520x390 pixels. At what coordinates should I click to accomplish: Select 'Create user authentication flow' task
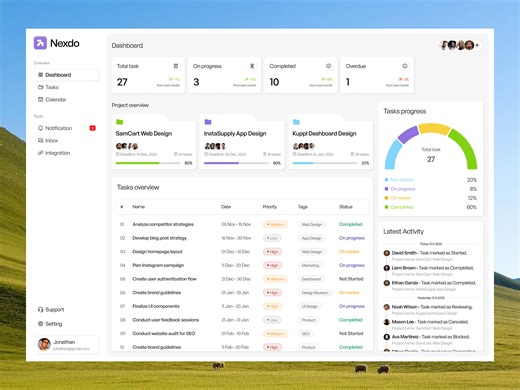click(x=164, y=279)
